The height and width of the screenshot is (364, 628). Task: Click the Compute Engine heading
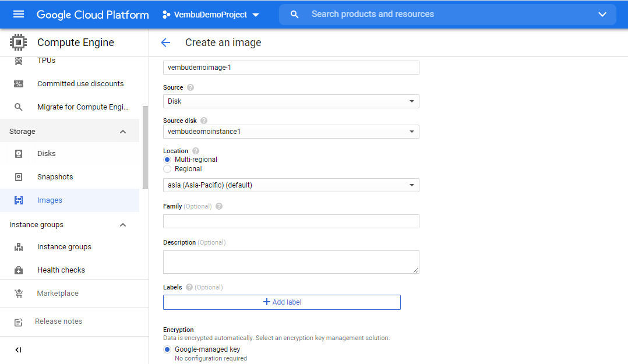point(76,43)
